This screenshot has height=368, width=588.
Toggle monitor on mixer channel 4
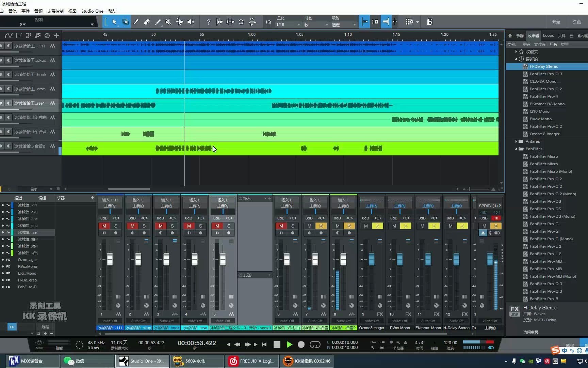189,233
